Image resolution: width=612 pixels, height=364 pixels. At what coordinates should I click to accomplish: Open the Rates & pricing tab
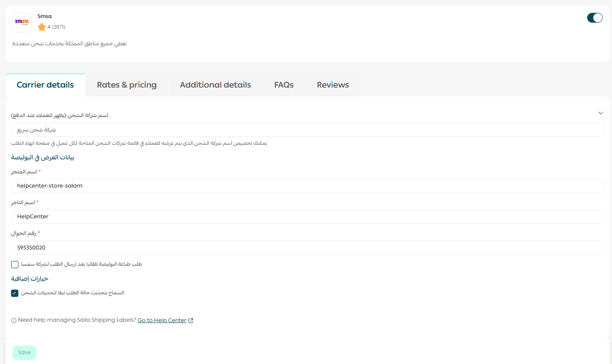tap(127, 85)
